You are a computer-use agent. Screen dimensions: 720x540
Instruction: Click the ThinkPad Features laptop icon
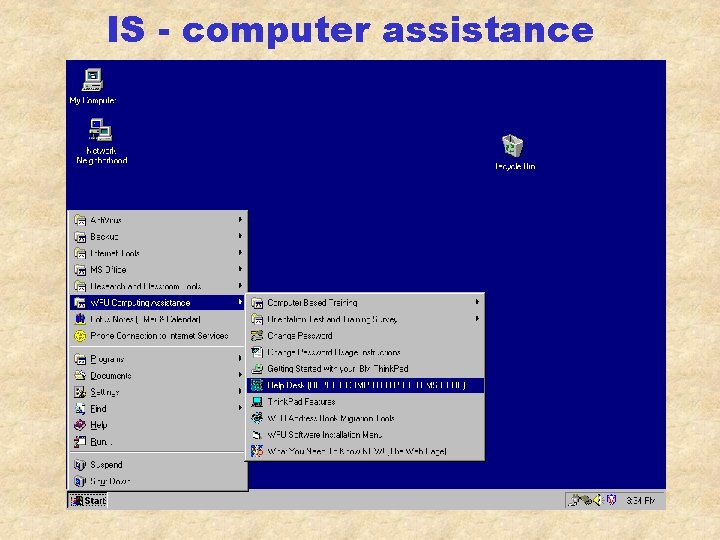[x=257, y=402]
